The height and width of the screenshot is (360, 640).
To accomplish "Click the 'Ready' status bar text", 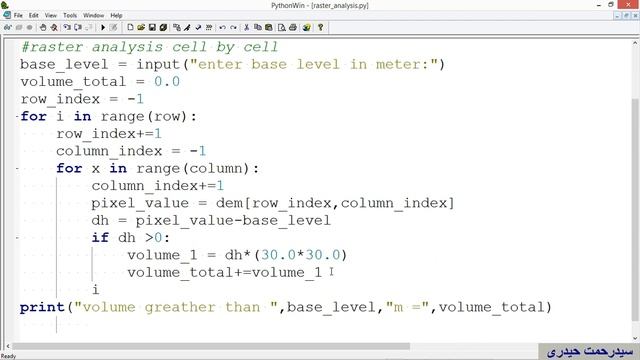I will [8, 356].
